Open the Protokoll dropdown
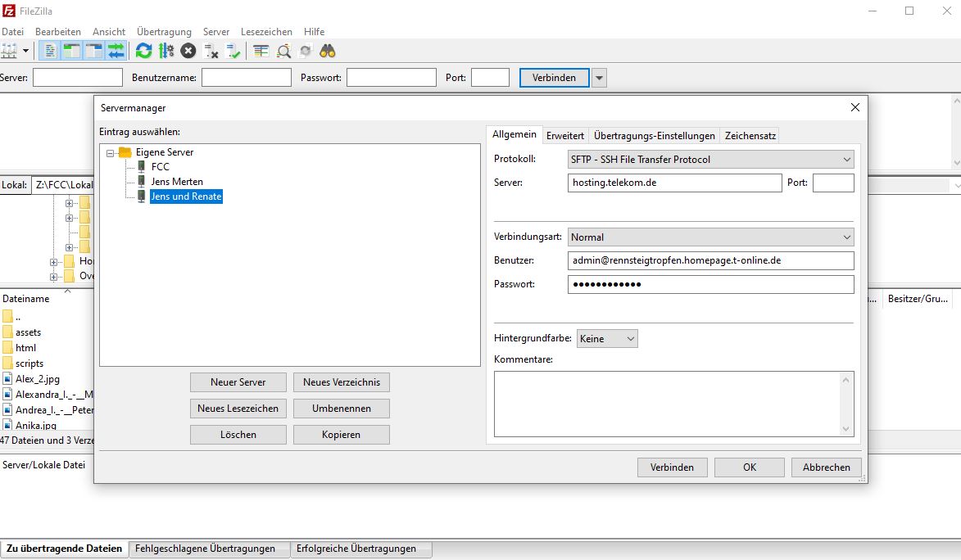The height and width of the screenshot is (560, 961). pos(710,160)
